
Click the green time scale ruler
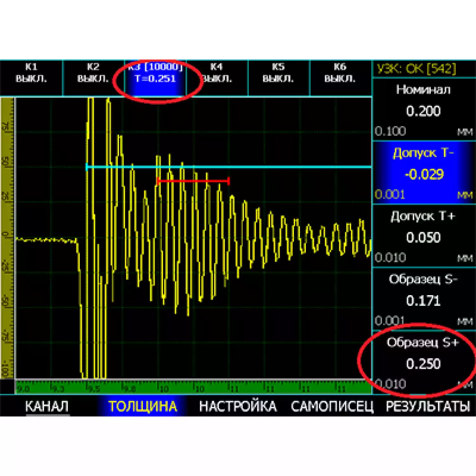(193, 387)
